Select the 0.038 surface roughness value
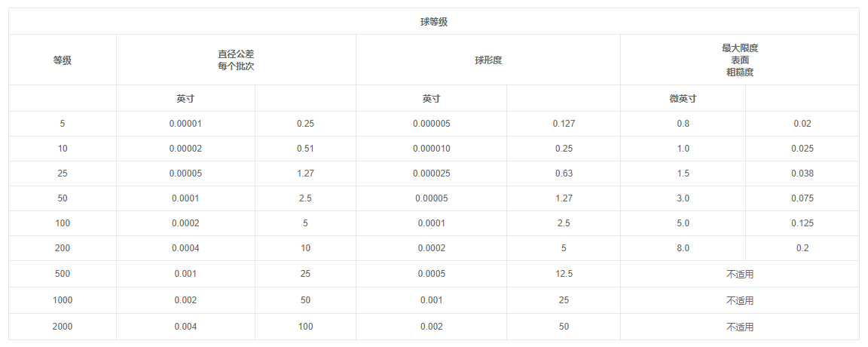 click(x=802, y=173)
